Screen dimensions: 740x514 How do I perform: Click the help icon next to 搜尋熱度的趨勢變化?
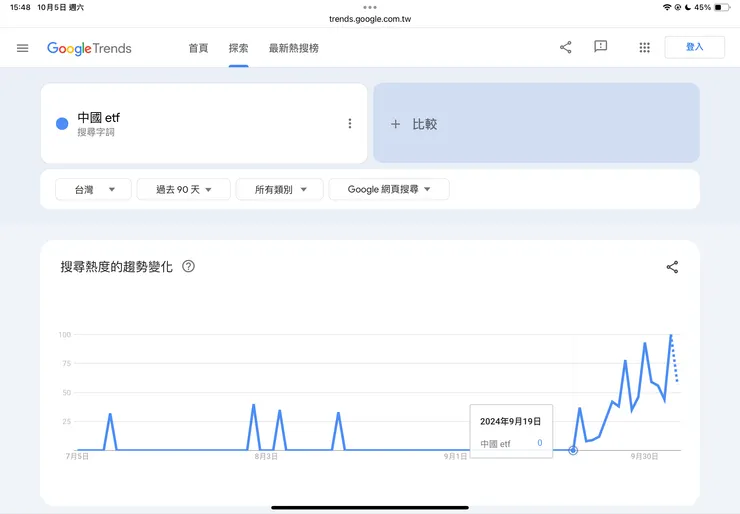tap(188, 266)
